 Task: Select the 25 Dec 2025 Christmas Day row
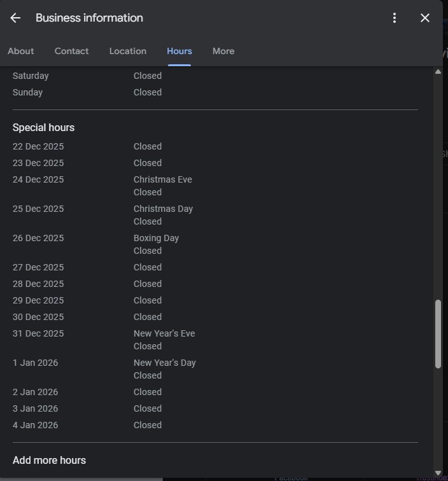pos(38,209)
